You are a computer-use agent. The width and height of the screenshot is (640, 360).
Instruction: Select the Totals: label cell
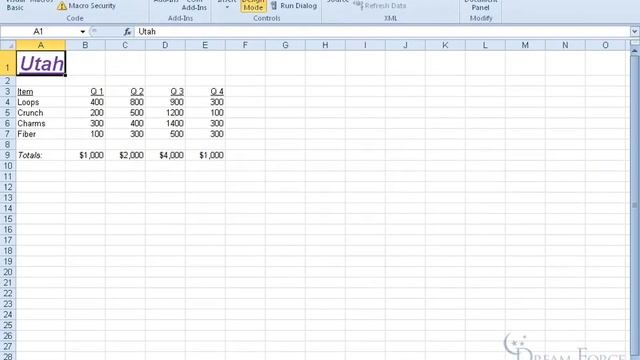pyautogui.click(x=41, y=155)
